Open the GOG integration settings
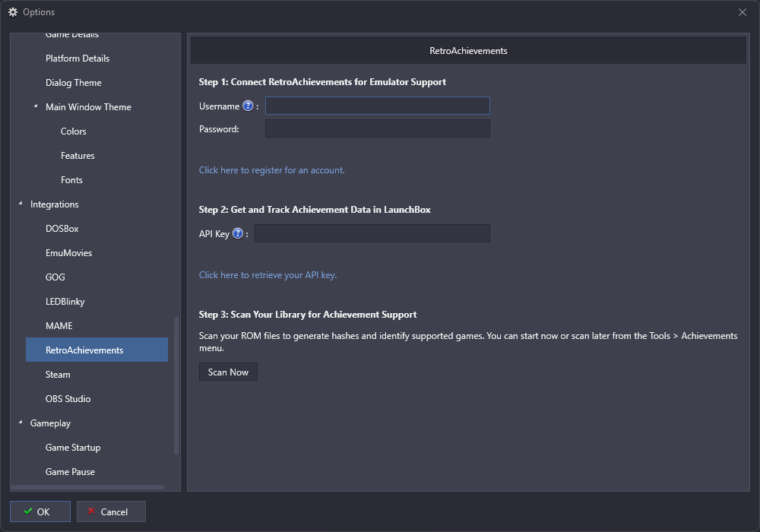Viewport: 760px width, 532px height. point(55,277)
